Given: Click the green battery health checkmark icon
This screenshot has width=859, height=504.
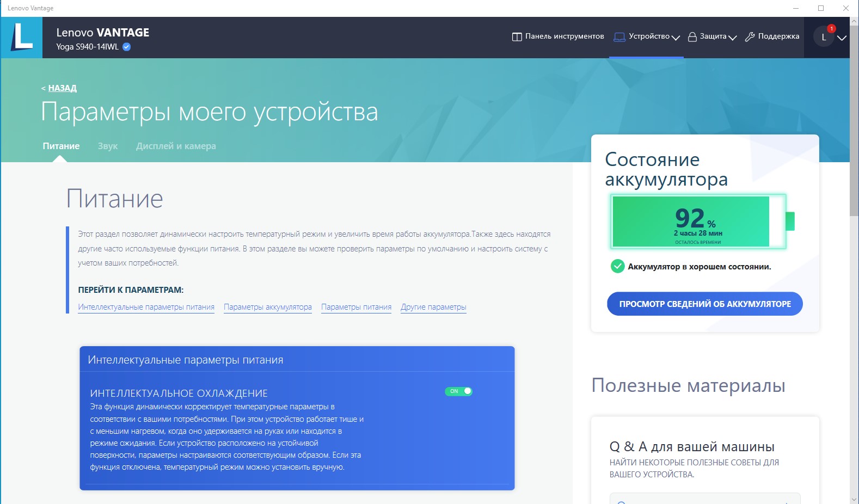Looking at the screenshot, I should (x=617, y=266).
